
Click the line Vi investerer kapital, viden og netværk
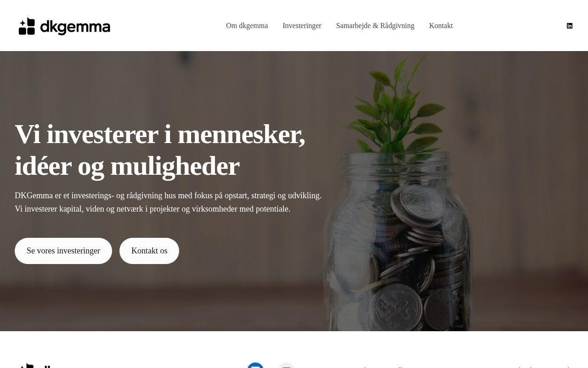[153, 209]
